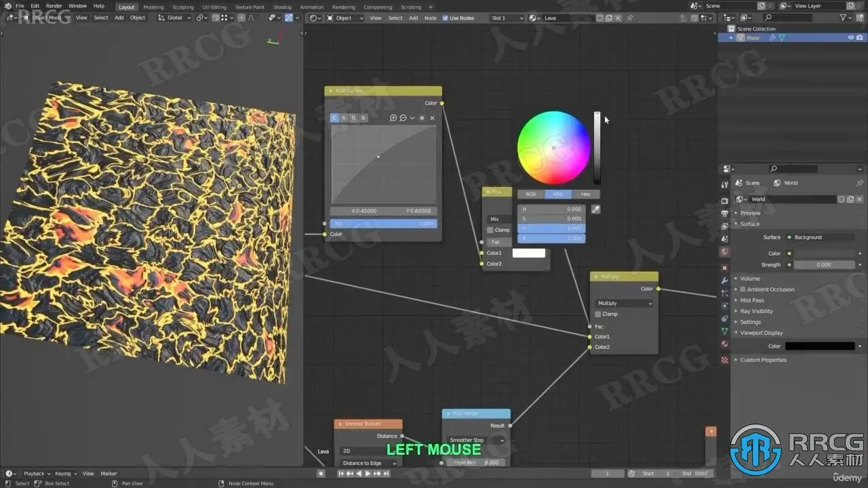Click the Strength value field

(x=824, y=264)
